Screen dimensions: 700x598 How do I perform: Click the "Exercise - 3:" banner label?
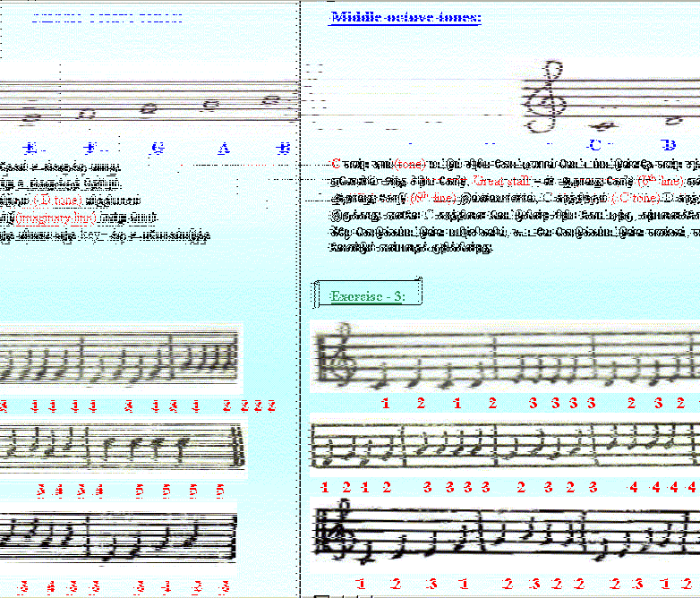click(369, 296)
